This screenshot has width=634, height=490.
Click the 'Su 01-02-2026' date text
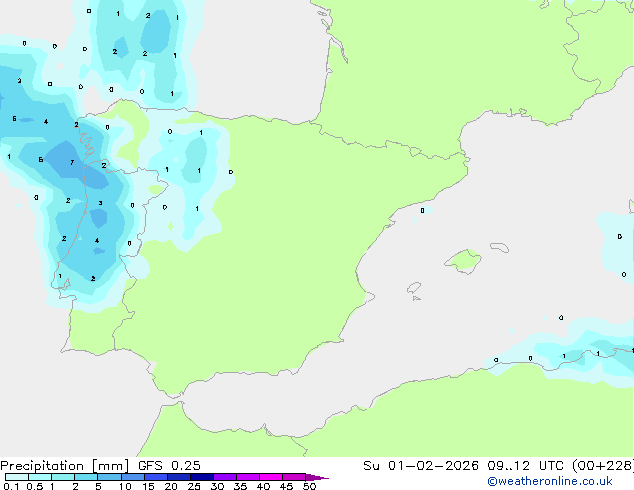click(421, 466)
